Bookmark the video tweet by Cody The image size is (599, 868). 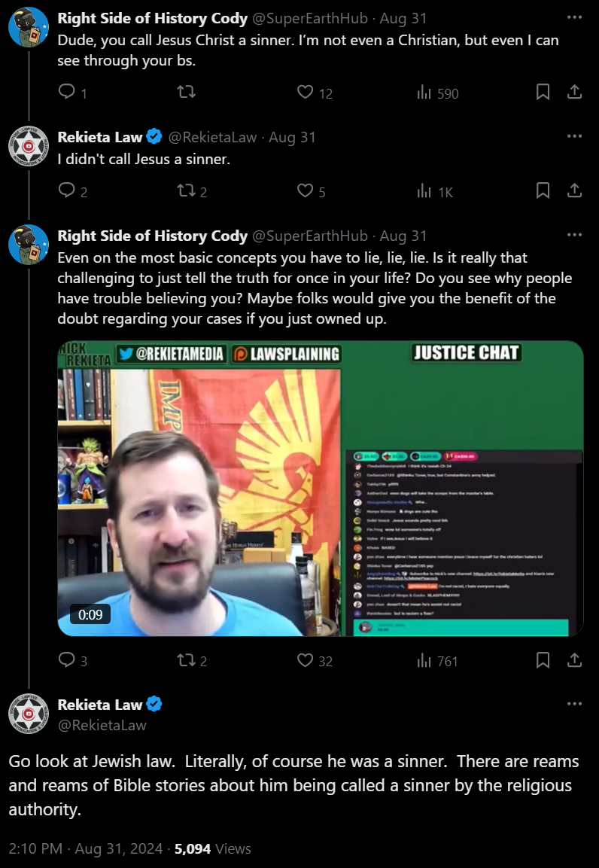(x=543, y=659)
